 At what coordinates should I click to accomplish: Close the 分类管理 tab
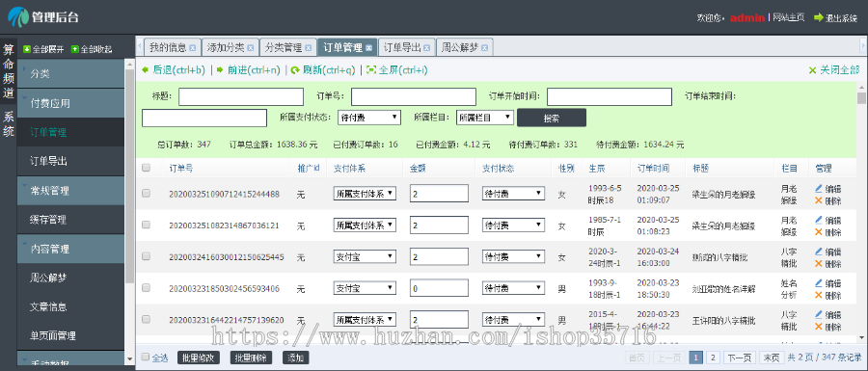(x=308, y=48)
